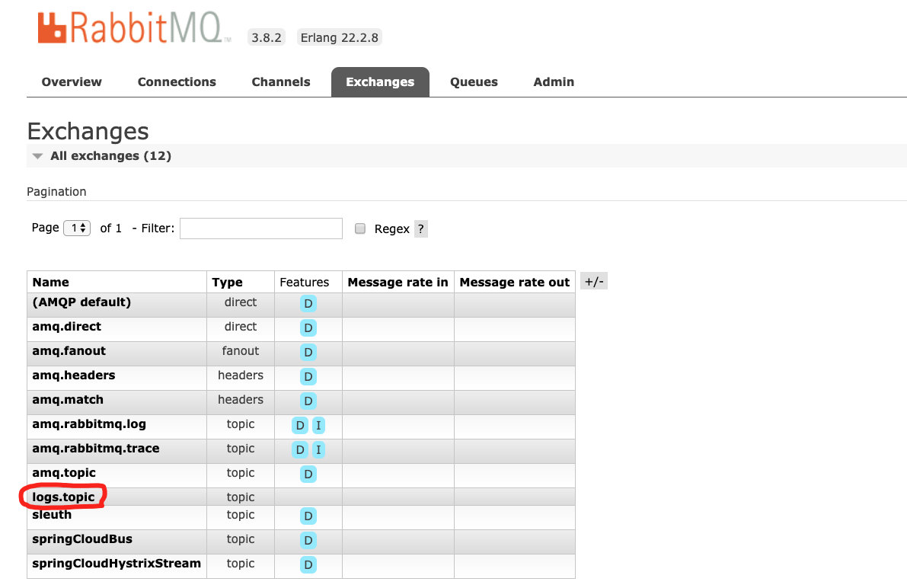Switch to the Connections tab

(x=177, y=82)
